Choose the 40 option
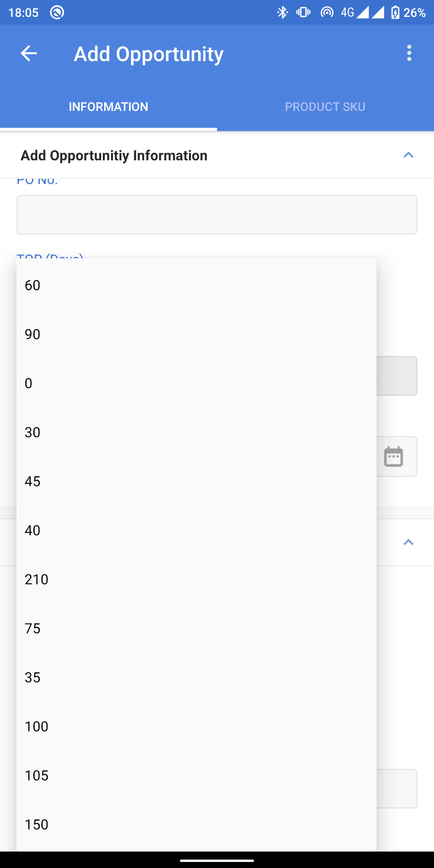 tap(197, 530)
